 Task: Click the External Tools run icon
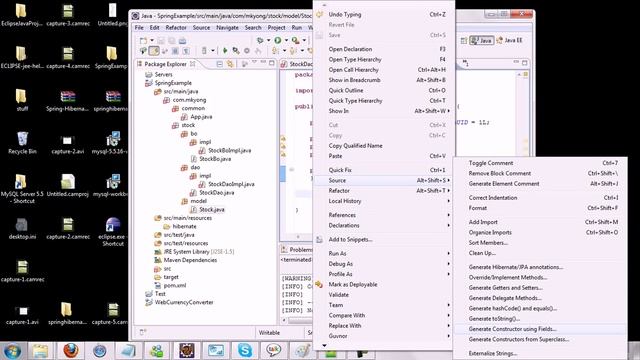(295, 40)
